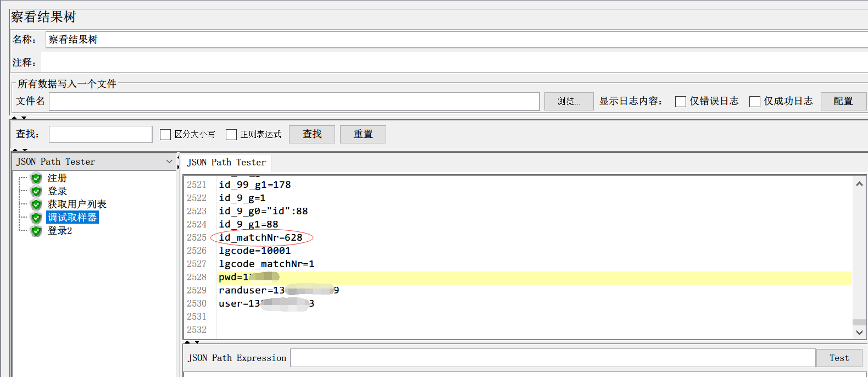Click the Test button
Viewport: 868px width, 377px height.
coord(838,358)
